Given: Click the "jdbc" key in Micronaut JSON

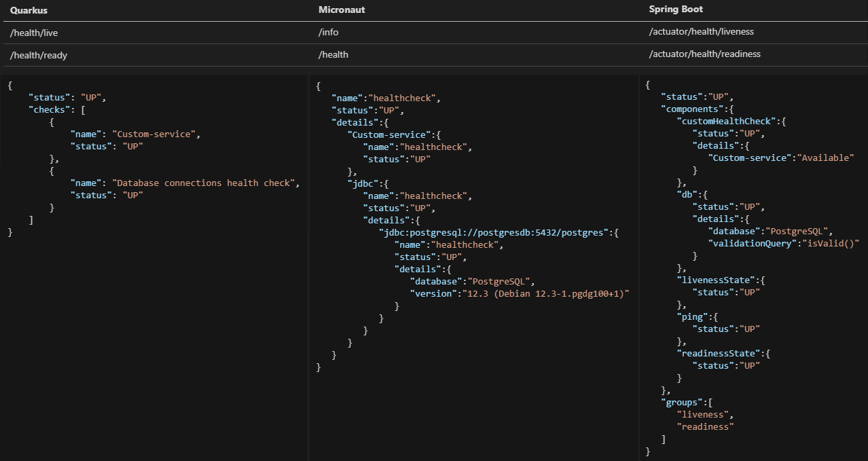Looking at the screenshot, I should pos(365,183).
